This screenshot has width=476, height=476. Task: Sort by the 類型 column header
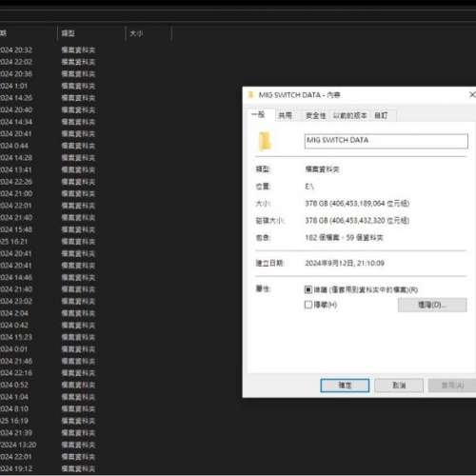tap(90, 33)
